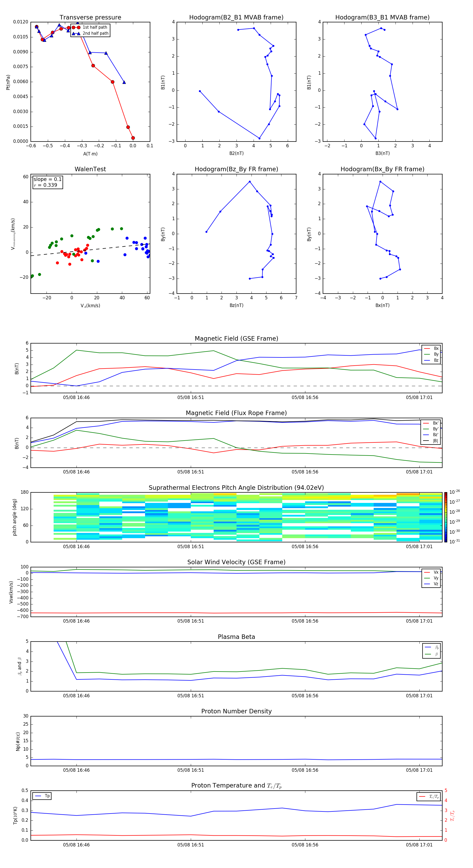Click the WalenTest plot title

(x=90, y=169)
